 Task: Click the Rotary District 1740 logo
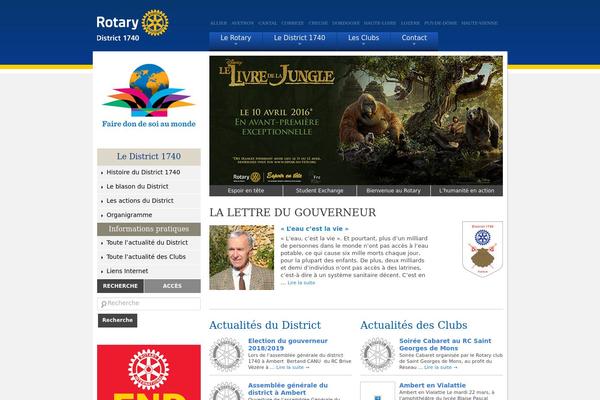point(132,25)
